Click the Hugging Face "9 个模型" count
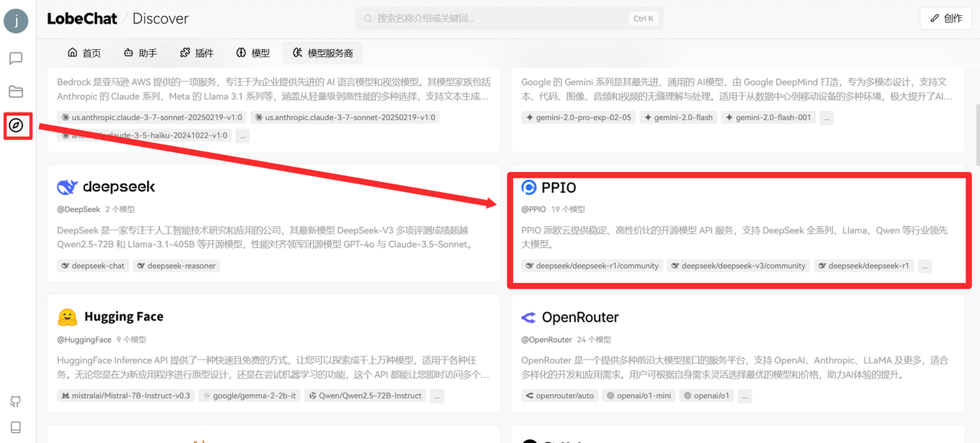 [x=131, y=339]
